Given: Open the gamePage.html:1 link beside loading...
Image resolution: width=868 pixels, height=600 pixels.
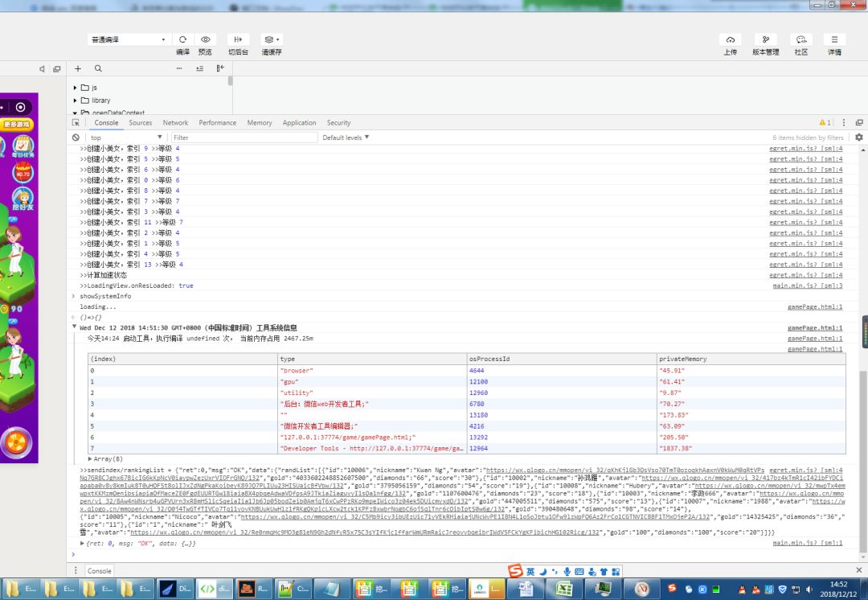Looking at the screenshot, I should pos(815,306).
